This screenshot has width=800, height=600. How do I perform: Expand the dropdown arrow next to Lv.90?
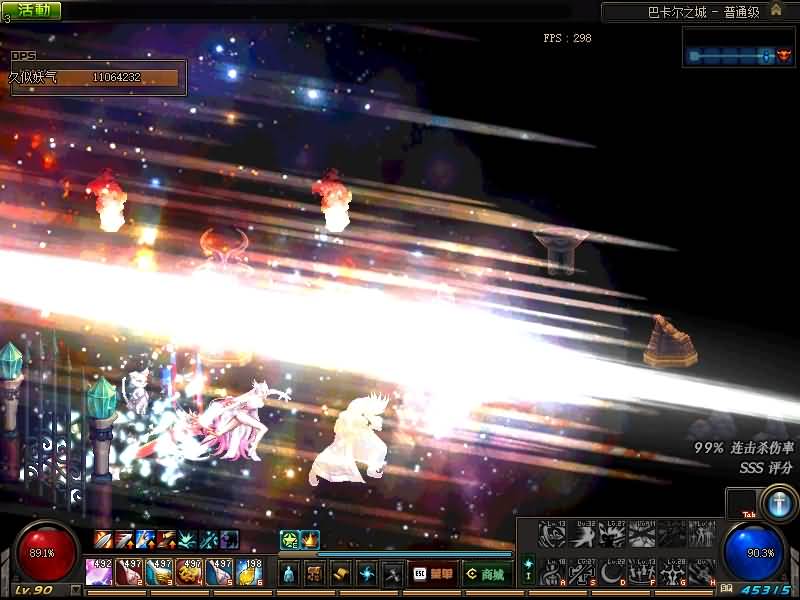76,591
